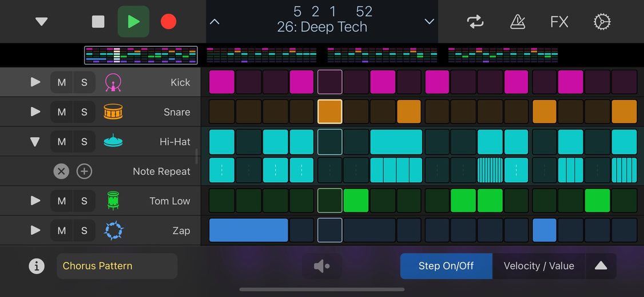This screenshot has width=644, height=297.
Task: Mute the Hi-Hat row
Action: (62, 142)
